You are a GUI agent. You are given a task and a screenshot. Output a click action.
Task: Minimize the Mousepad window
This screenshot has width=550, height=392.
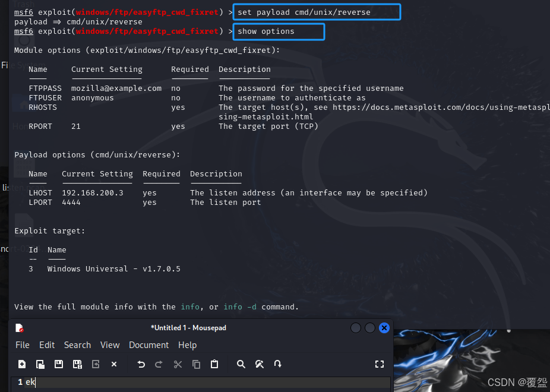pos(356,328)
